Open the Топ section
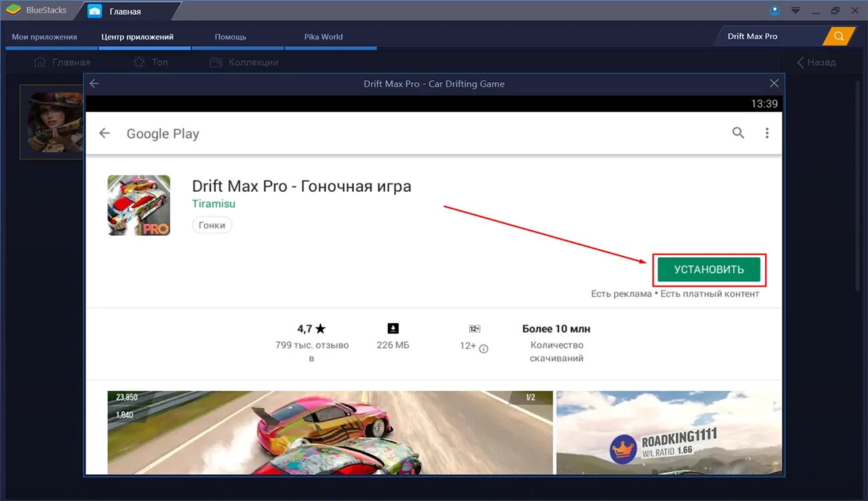Viewport: 868px width, 501px height. tap(150, 62)
